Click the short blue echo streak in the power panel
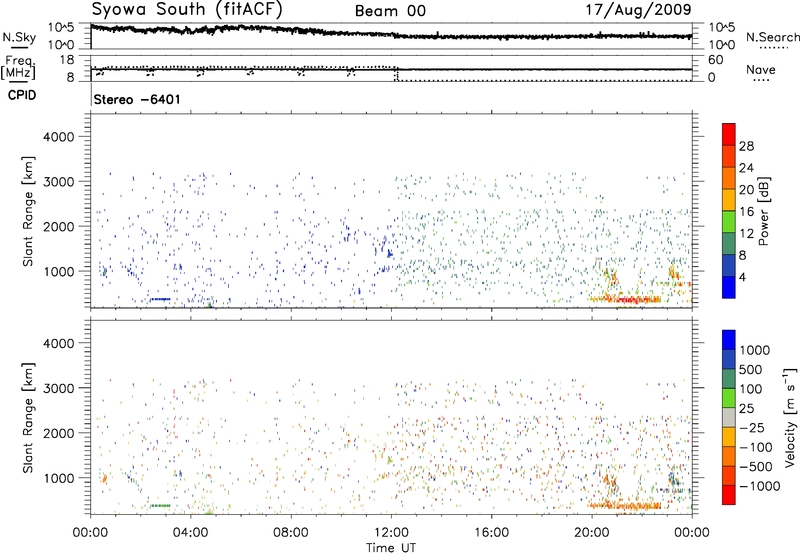The width and height of the screenshot is (800, 554). (160, 299)
